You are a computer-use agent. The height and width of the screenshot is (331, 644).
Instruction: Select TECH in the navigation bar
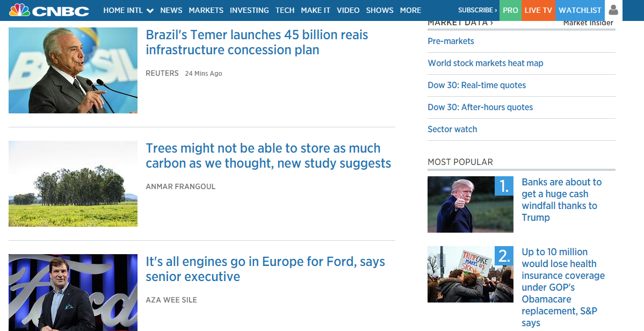click(285, 10)
